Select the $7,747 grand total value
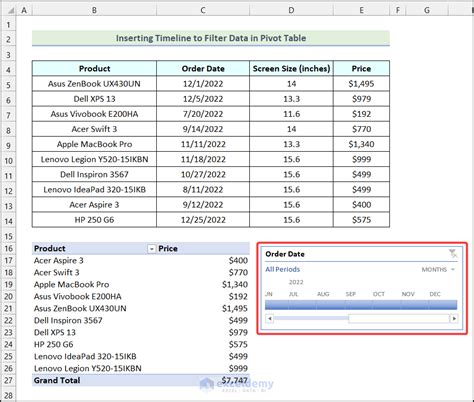 point(203,380)
